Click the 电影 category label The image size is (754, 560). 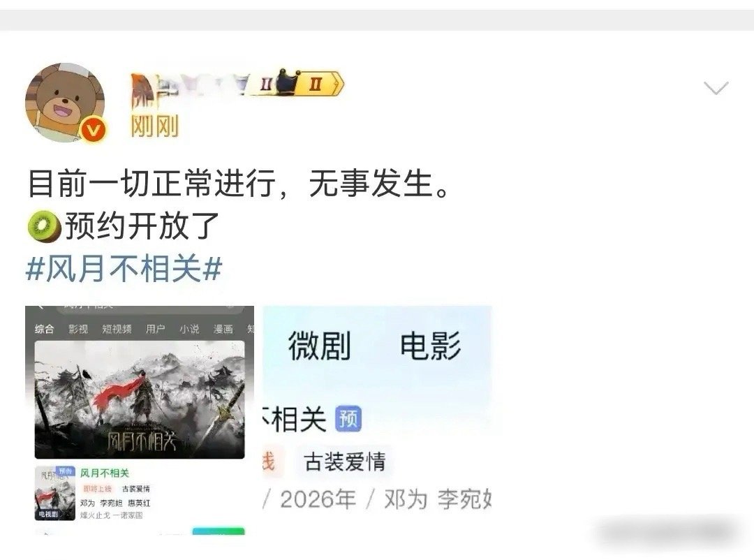tap(430, 346)
